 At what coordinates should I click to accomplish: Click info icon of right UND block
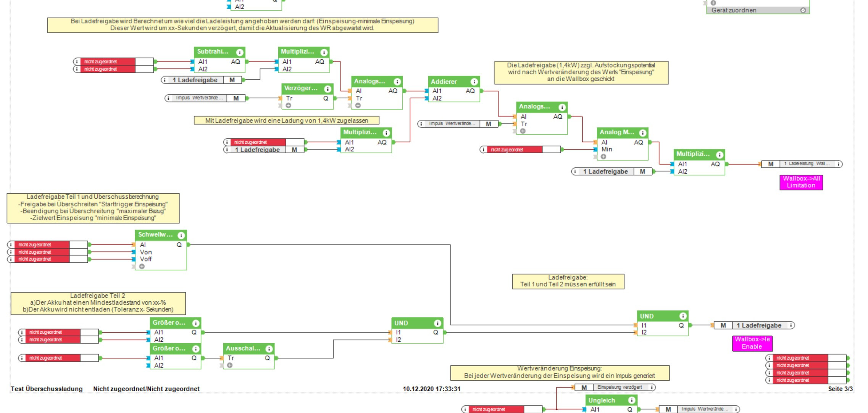(x=682, y=316)
